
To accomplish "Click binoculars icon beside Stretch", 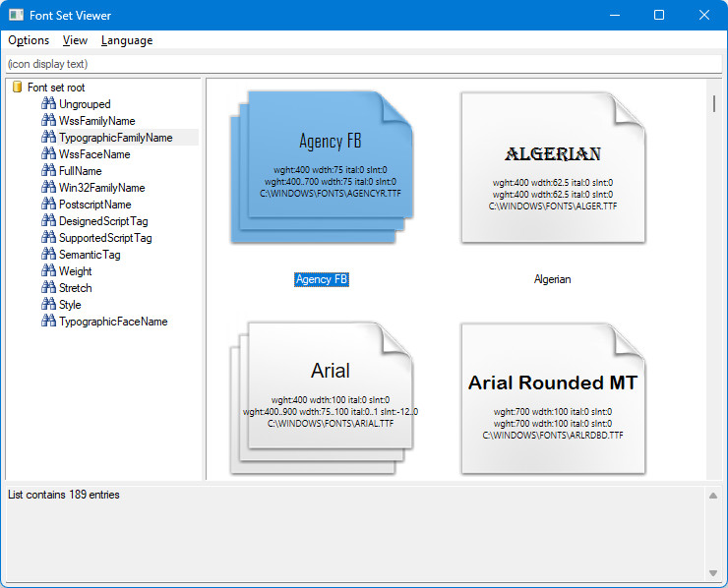I will click(48, 287).
